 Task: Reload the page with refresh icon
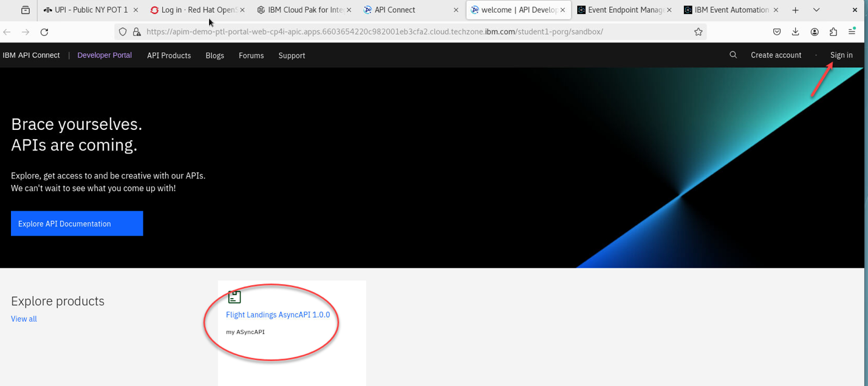(x=44, y=32)
